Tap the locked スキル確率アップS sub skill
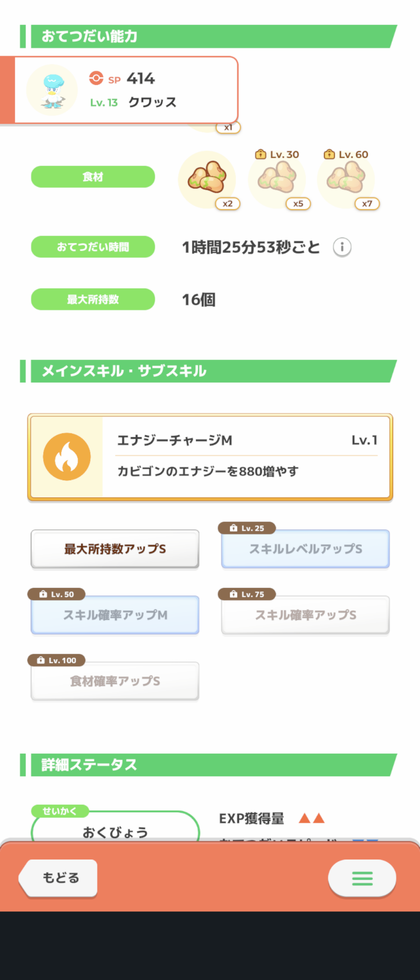This screenshot has height=980, width=420. (306, 615)
